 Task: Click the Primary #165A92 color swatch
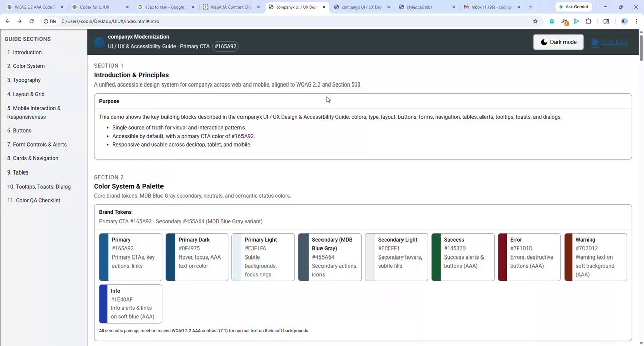(130, 257)
